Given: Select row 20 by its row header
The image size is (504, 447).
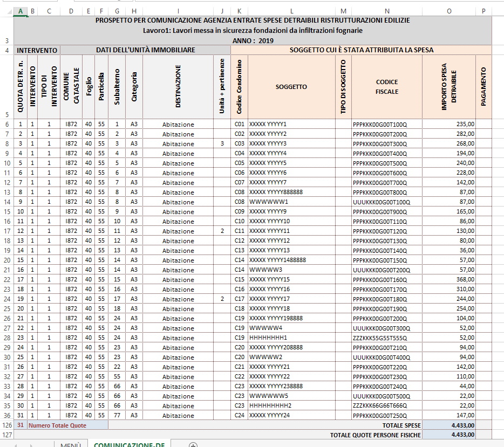Looking at the screenshot, I should 7,260.
